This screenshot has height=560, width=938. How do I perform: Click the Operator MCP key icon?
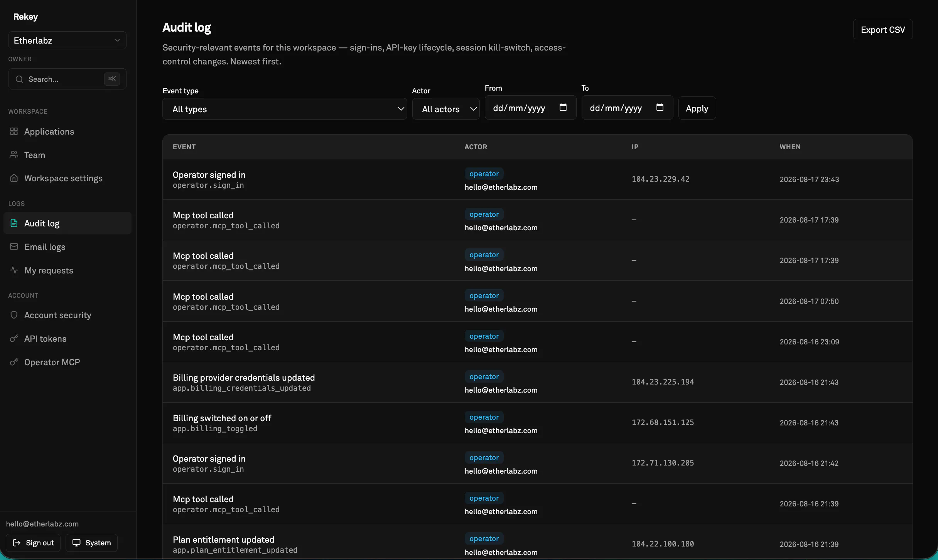click(14, 362)
